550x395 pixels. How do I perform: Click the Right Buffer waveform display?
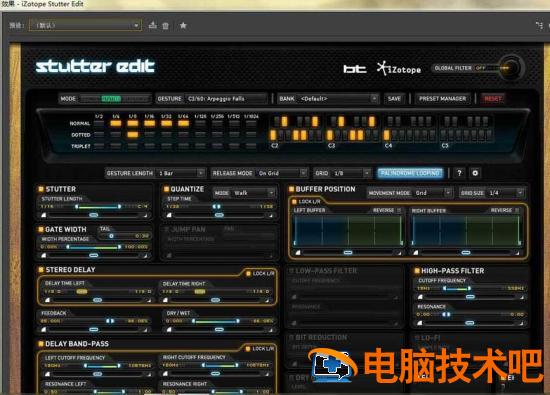coord(466,230)
